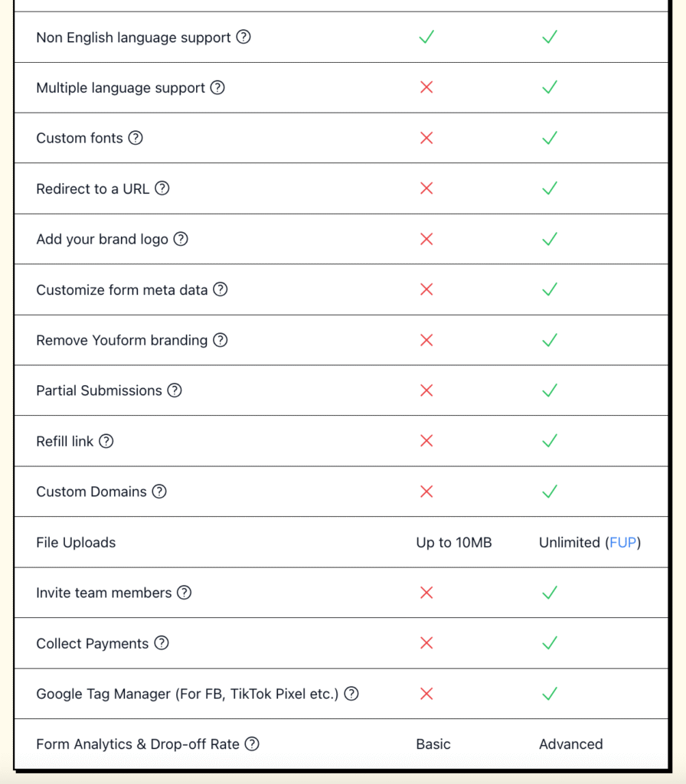Open the Collect Payments tooltip icon
The image size is (686, 784).
(162, 643)
